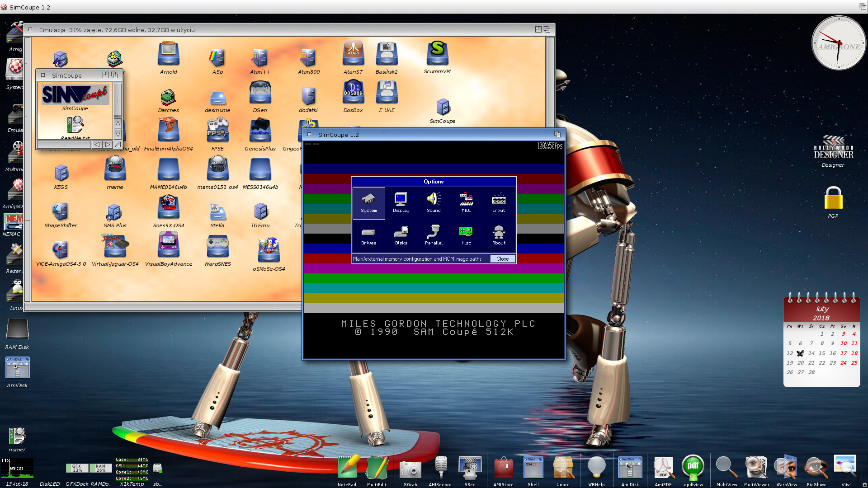
Task: Open Drives options icon
Action: coord(368,235)
